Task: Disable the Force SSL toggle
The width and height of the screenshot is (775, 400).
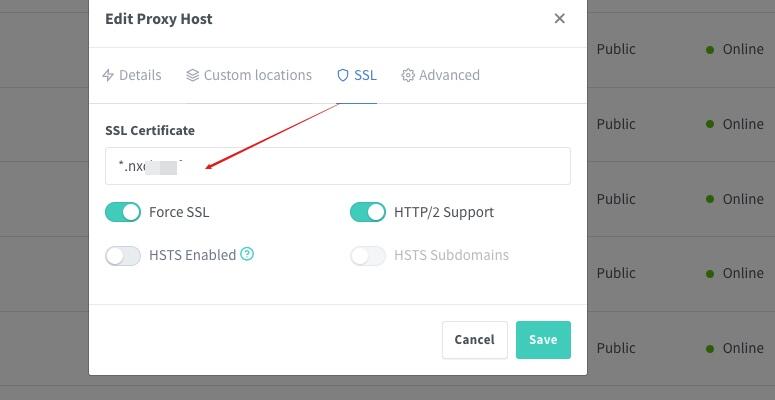Action: 123,212
